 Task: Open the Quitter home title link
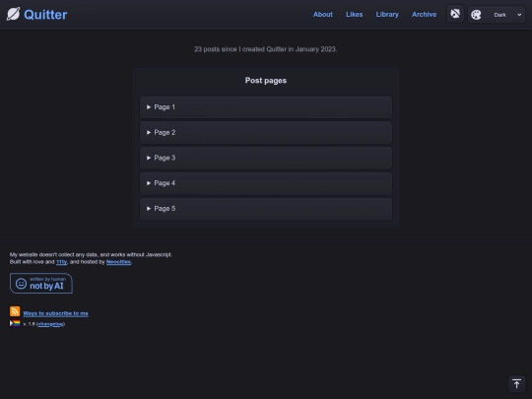tap(45, 15)
